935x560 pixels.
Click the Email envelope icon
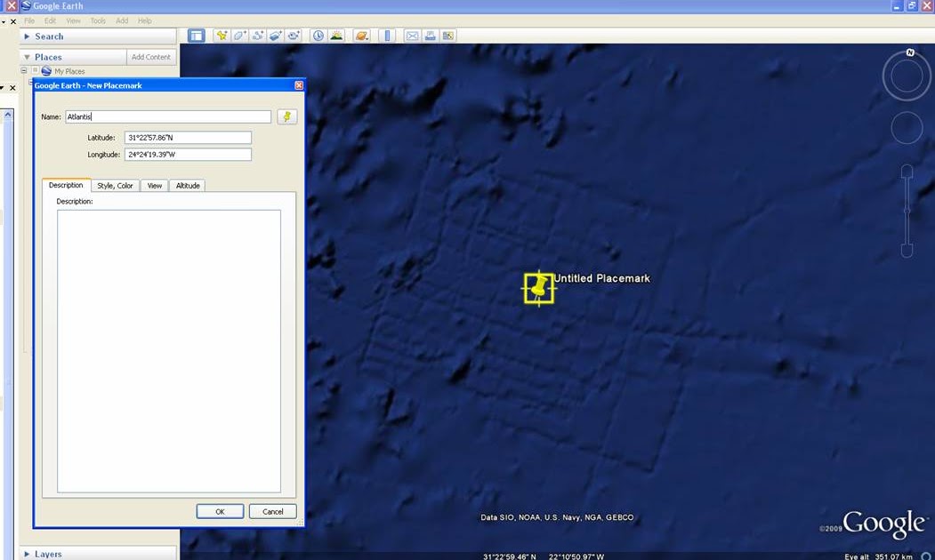[x=412, y=36]
